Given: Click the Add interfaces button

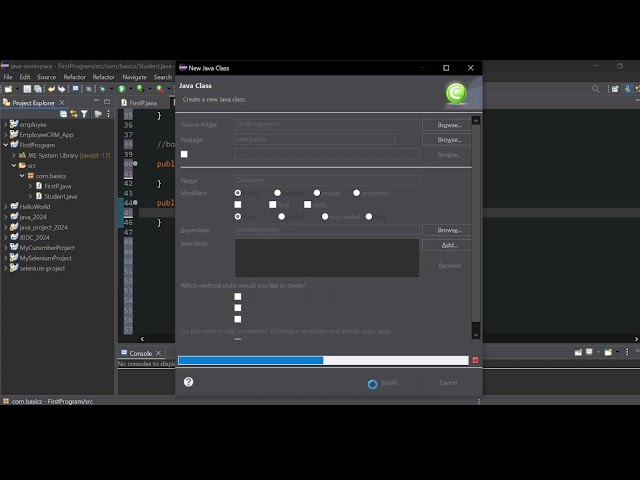Looking at the screenshot, I should 447,245.
